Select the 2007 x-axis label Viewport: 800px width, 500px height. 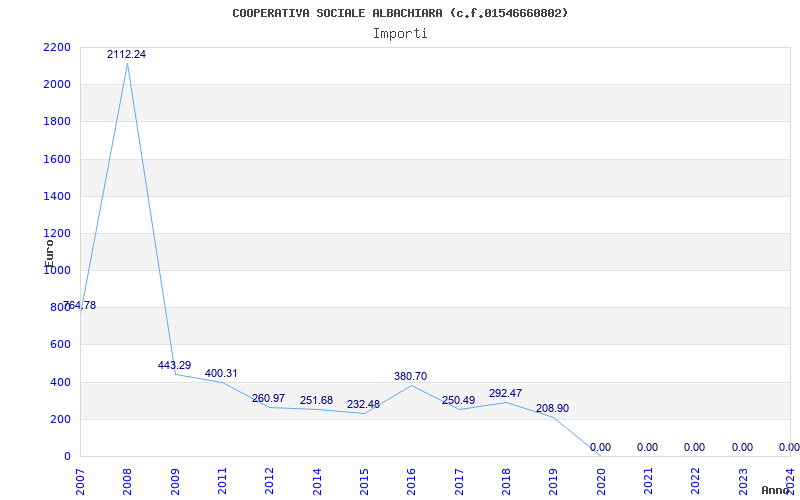pos(80,482)
